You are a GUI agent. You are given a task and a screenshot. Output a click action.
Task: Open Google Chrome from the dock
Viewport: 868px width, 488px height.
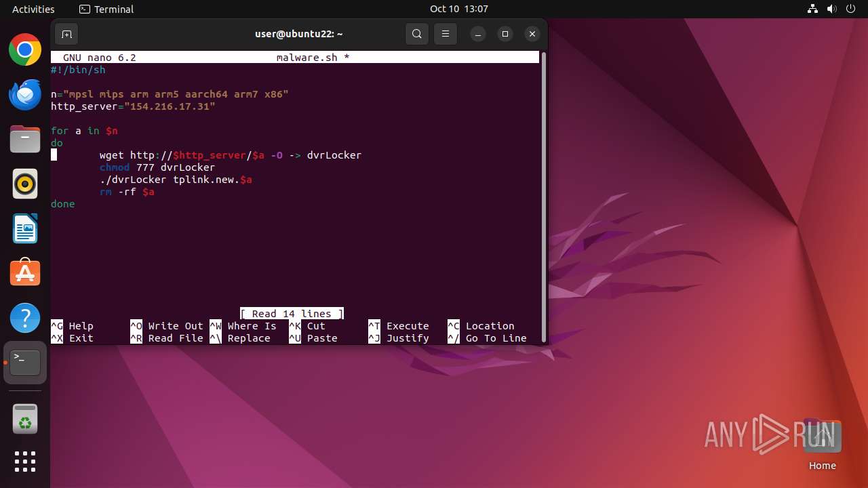tap(25, 49)
